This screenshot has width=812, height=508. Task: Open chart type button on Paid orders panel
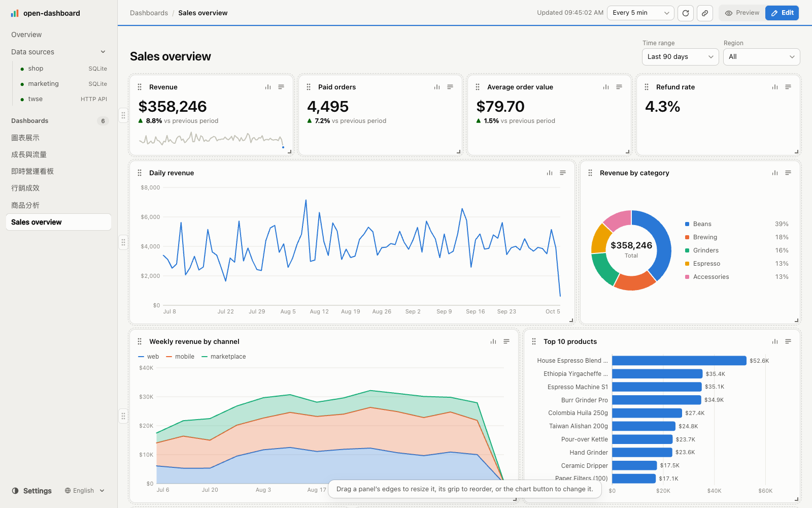[437, 87]
